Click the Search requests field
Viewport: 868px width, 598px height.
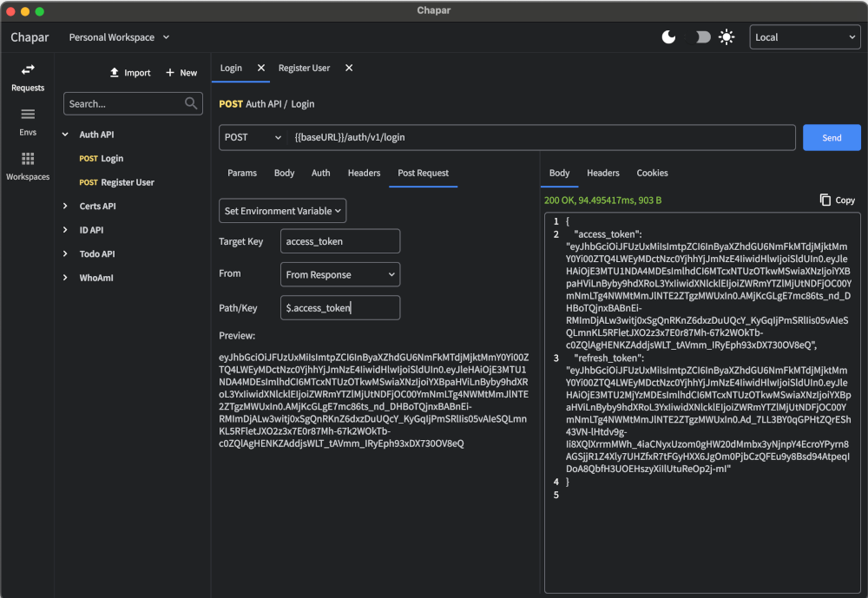133,103
